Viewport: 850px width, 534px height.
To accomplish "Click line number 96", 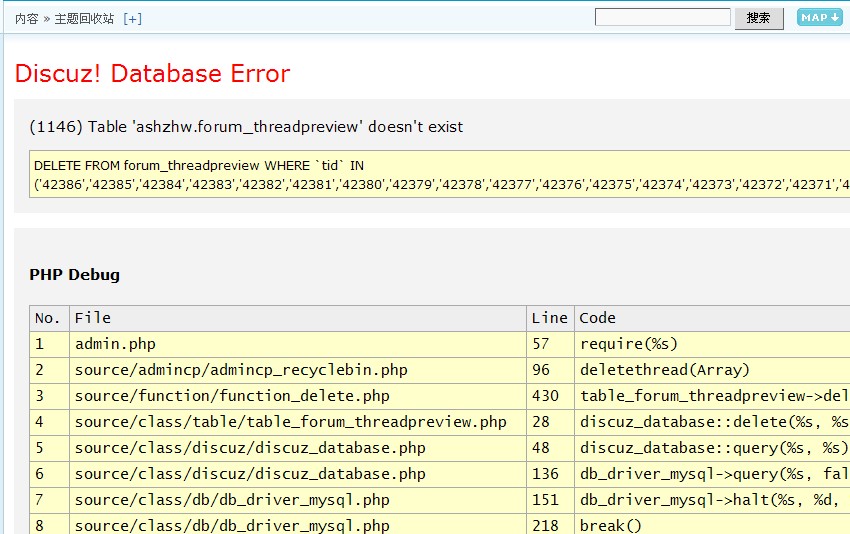I will [550, 370].
